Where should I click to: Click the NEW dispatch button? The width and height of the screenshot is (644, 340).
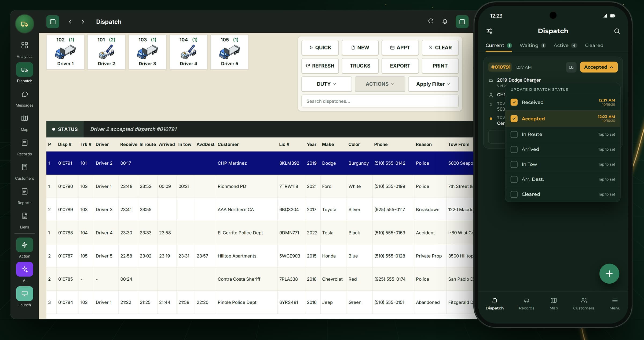pyautogui.click(x=360, y=48)
